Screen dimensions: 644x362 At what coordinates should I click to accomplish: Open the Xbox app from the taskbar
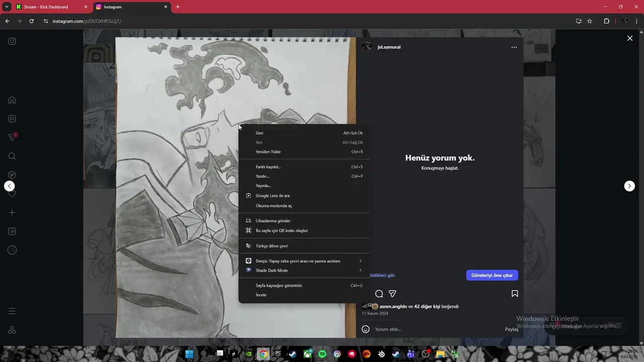tap(307, 354)
